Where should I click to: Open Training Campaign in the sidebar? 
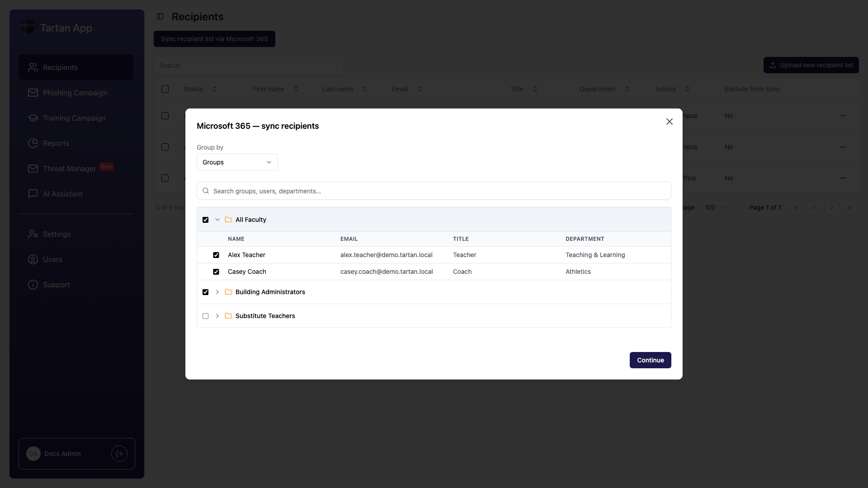[x=76, y=118]
